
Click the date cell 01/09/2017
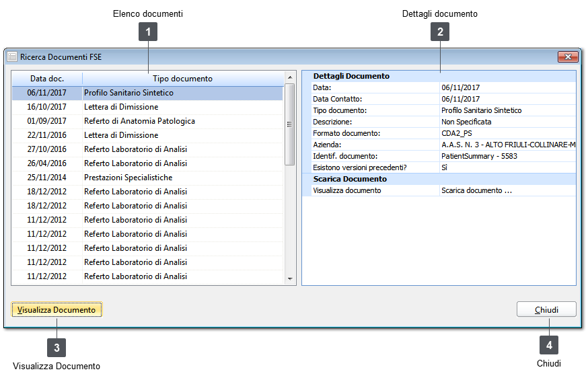pyautogui.click(x=47, y=121)
